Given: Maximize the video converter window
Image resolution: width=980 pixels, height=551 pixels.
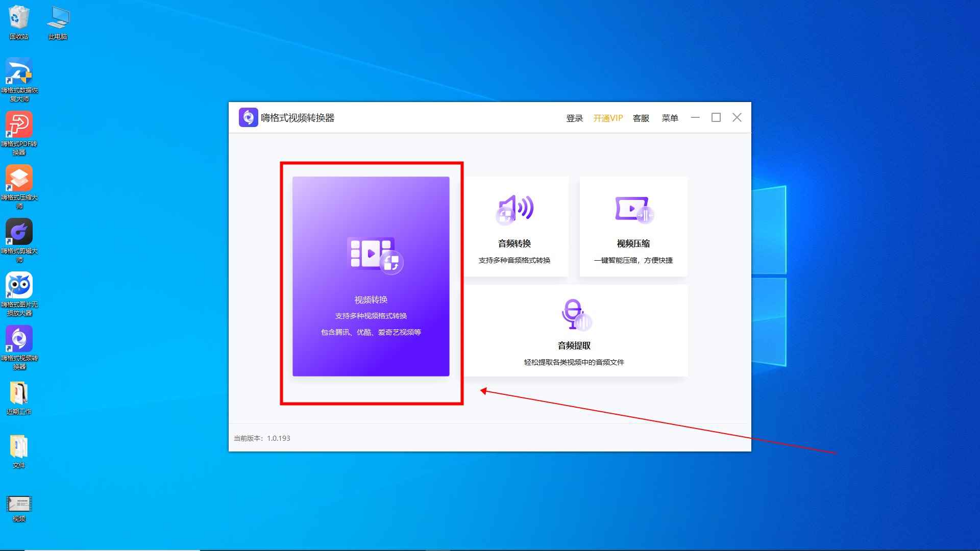Looking at the screenshot, I should [x=716, y=118].
